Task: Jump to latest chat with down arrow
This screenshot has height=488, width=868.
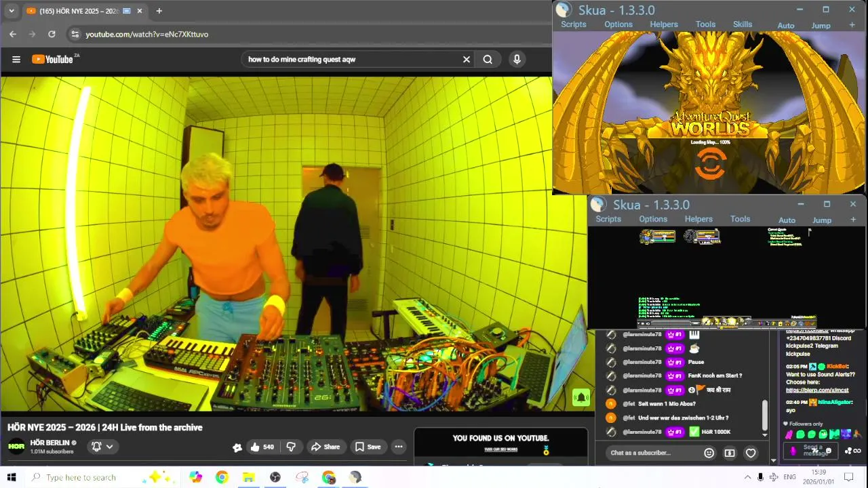Action: tap(765, 434)
